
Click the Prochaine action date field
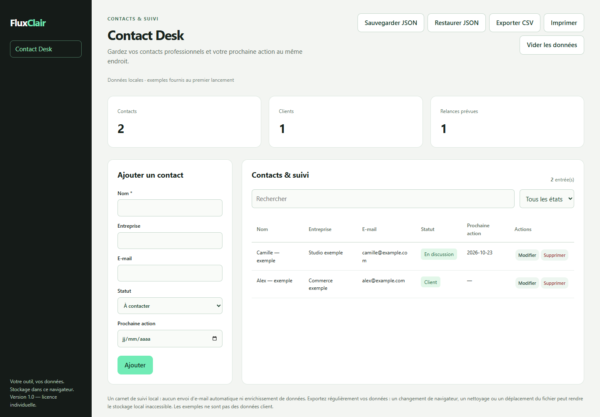(170, 339)
